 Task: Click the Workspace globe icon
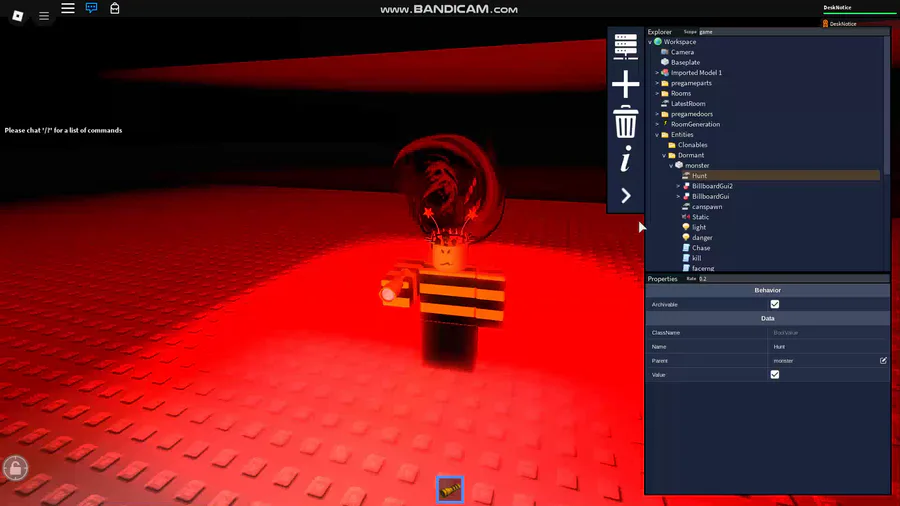coord(658,42)
